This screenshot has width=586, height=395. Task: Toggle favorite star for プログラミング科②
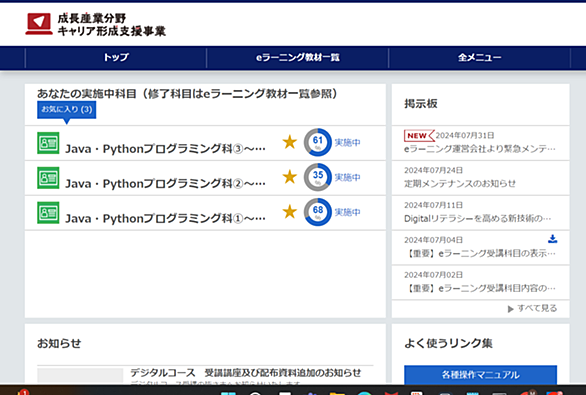[x=290, y=177]
